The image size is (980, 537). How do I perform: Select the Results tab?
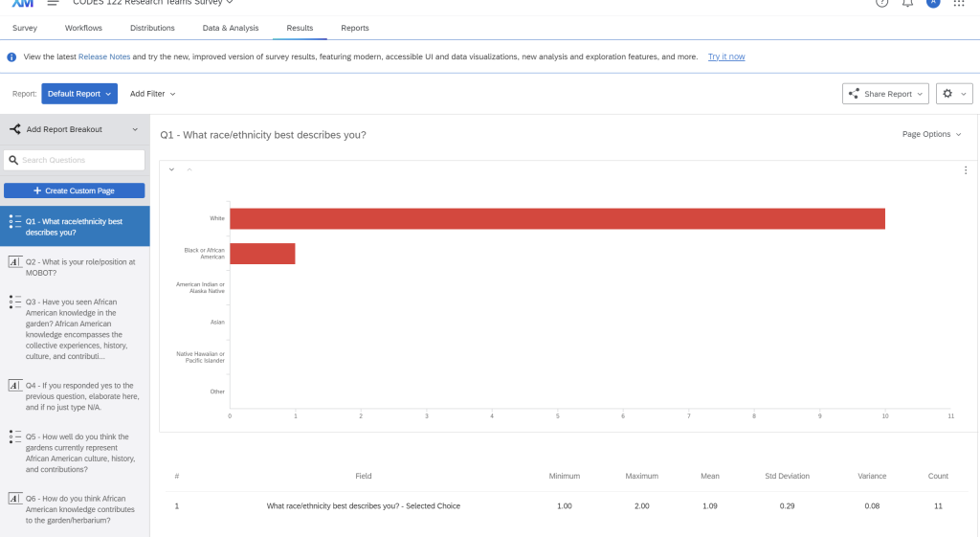[x=300, y=28]
